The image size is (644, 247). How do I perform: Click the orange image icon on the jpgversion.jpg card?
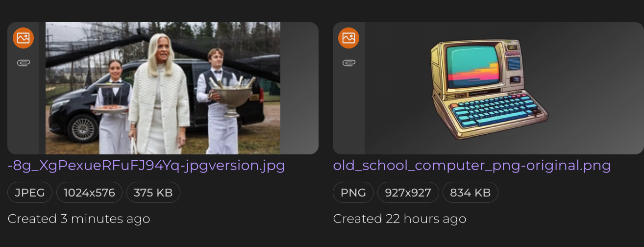tap(23, 38)
